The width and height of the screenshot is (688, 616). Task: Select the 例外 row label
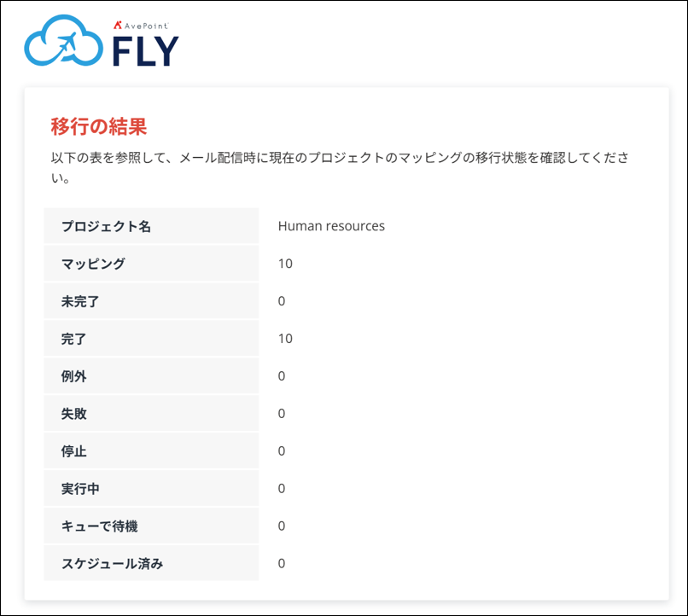tap(74, 376)
